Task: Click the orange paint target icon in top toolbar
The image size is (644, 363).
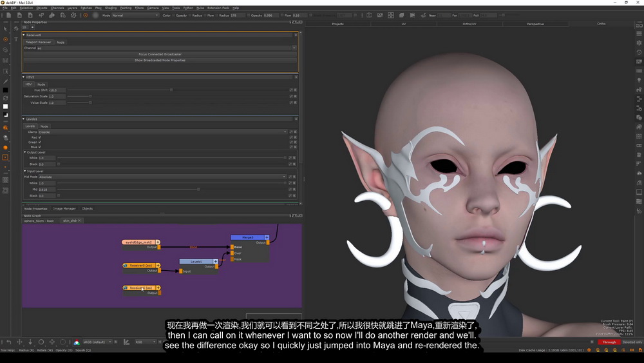Action: click(86, 15)
